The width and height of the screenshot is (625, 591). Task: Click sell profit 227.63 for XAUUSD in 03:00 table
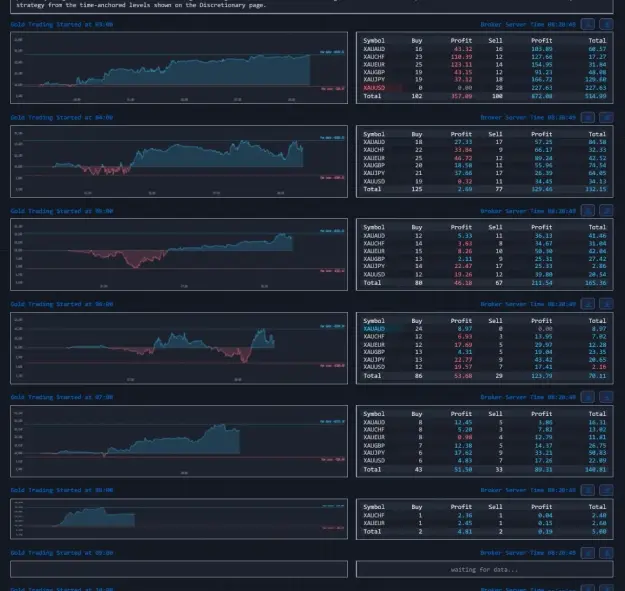pos(541,88)
